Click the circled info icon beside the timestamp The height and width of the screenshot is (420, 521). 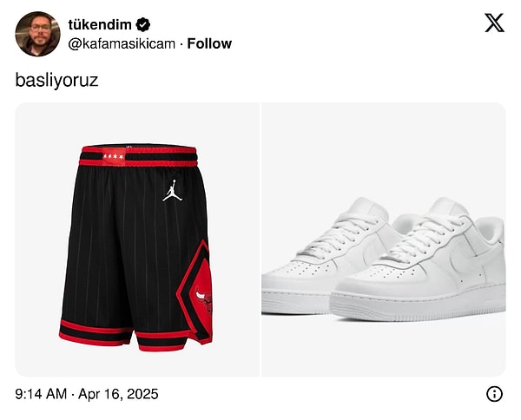tap(494, 394)
